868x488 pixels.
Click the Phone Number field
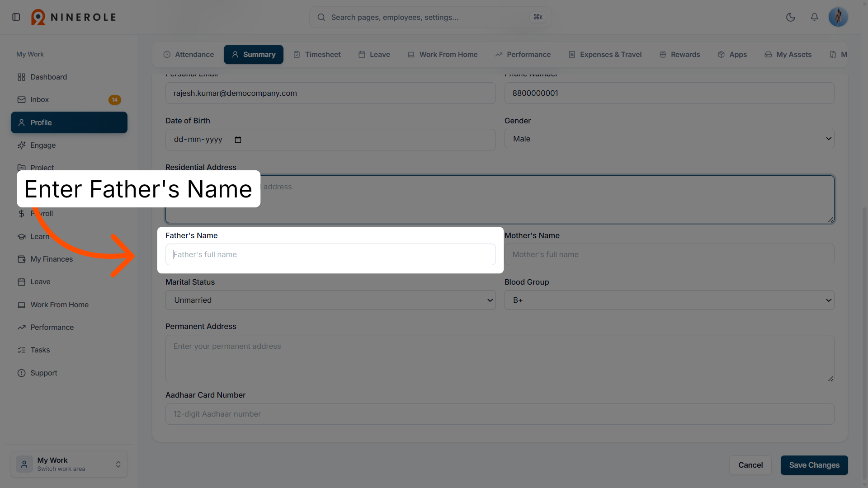click(x=669, y=93)
